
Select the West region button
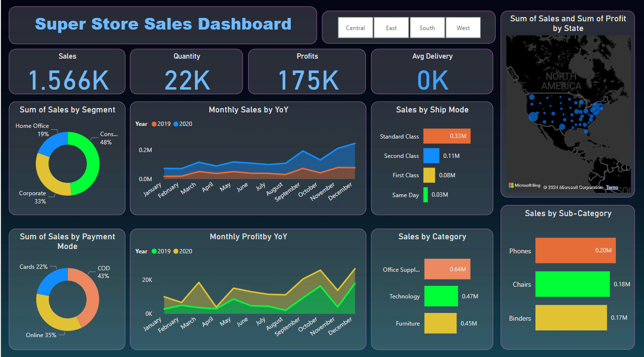tap(463, 28)
